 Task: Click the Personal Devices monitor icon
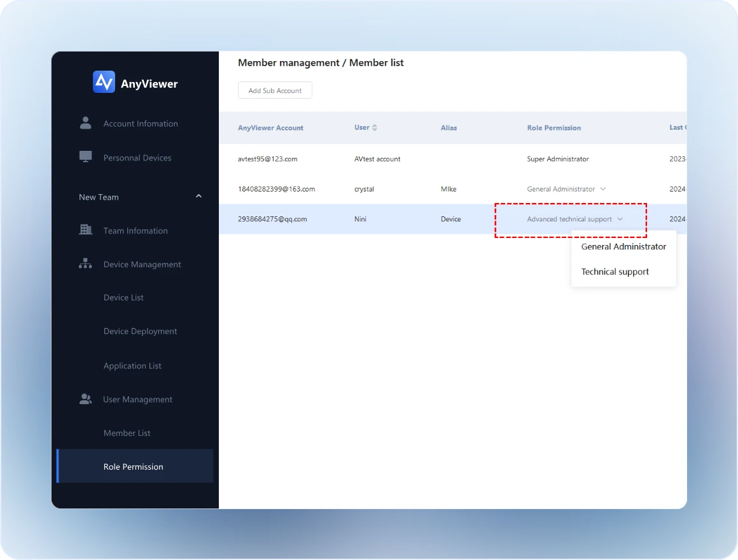pos(85,157)
